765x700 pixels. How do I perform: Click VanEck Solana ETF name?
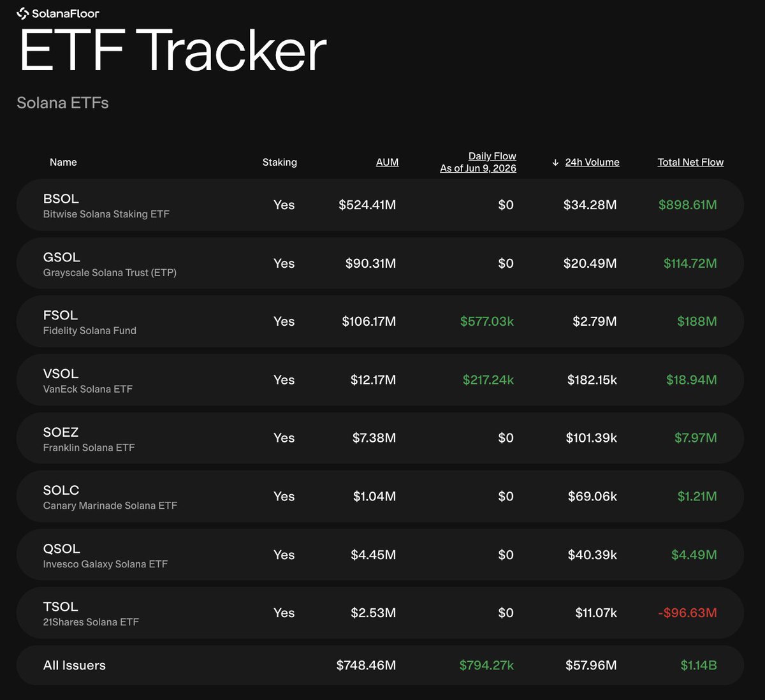88,389
